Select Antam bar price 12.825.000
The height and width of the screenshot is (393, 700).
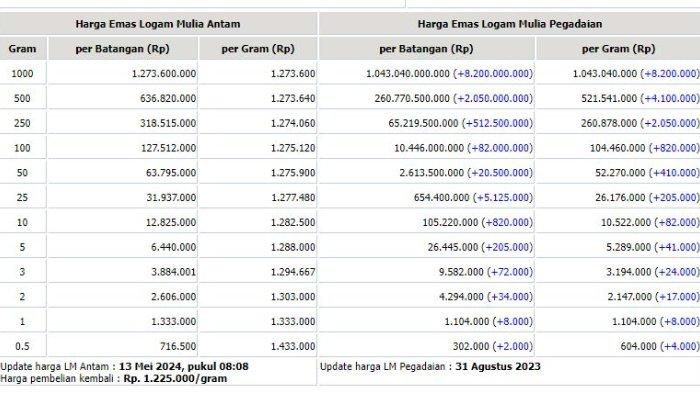pyautogui.click(x=171, y=222)
